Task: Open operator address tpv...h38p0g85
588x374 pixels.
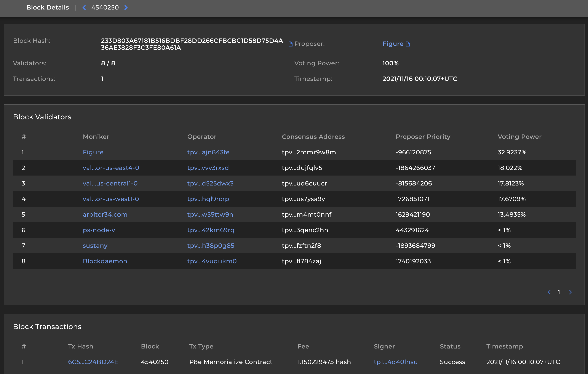Action: tap(211, 246)
